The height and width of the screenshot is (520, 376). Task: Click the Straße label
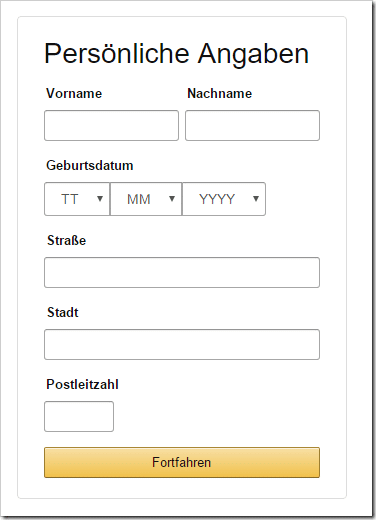(67, 240)
